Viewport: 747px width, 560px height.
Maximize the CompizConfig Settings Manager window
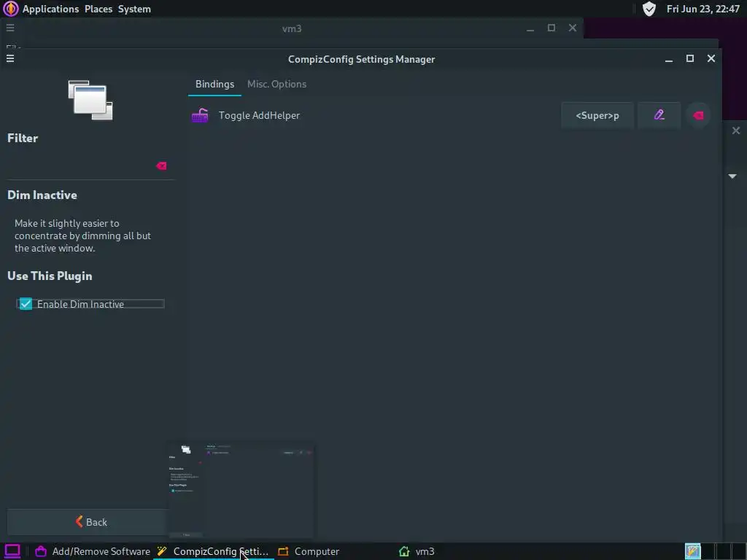click(x=690, y=58)
